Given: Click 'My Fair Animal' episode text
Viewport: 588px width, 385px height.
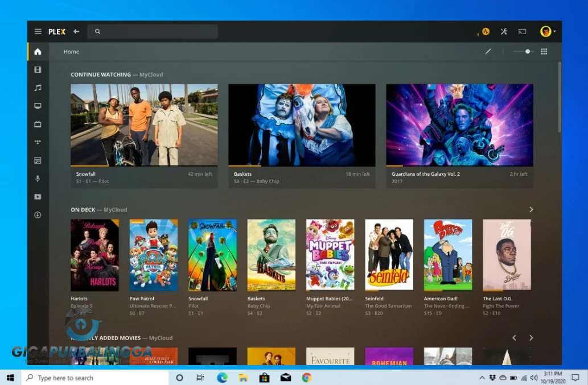Looking at the screenshot, I should (323, 306).
